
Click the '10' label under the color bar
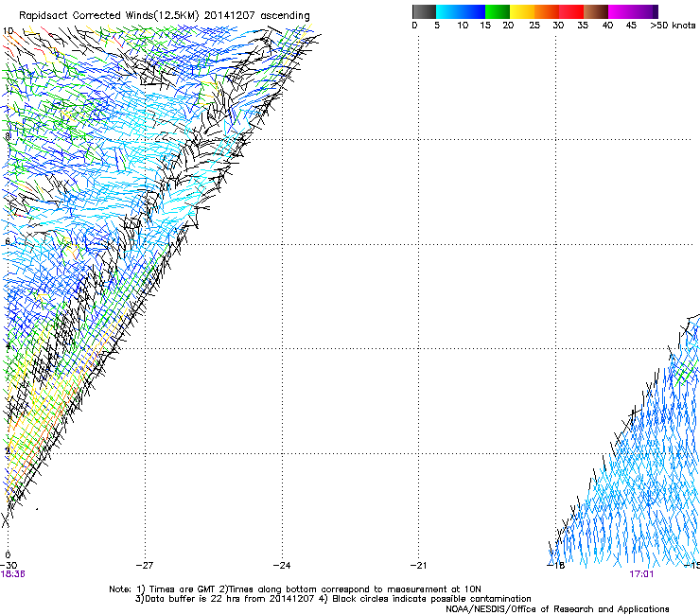[x=463, y=26]
